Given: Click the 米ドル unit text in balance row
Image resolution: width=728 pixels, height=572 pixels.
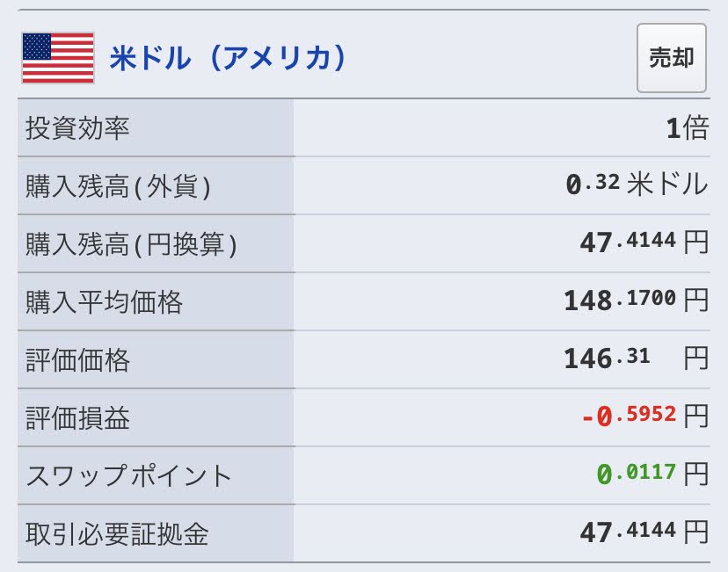Looking at the screenshot, I should (667, 185).
